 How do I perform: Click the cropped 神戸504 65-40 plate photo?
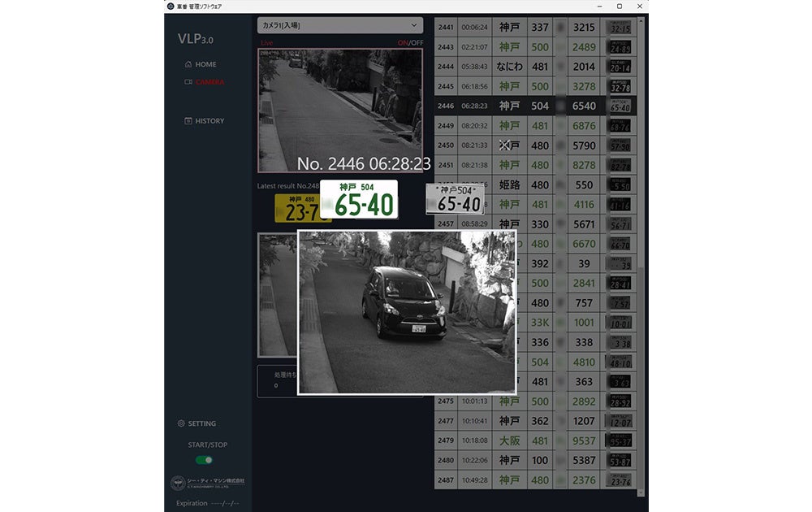tap(456, 199)
